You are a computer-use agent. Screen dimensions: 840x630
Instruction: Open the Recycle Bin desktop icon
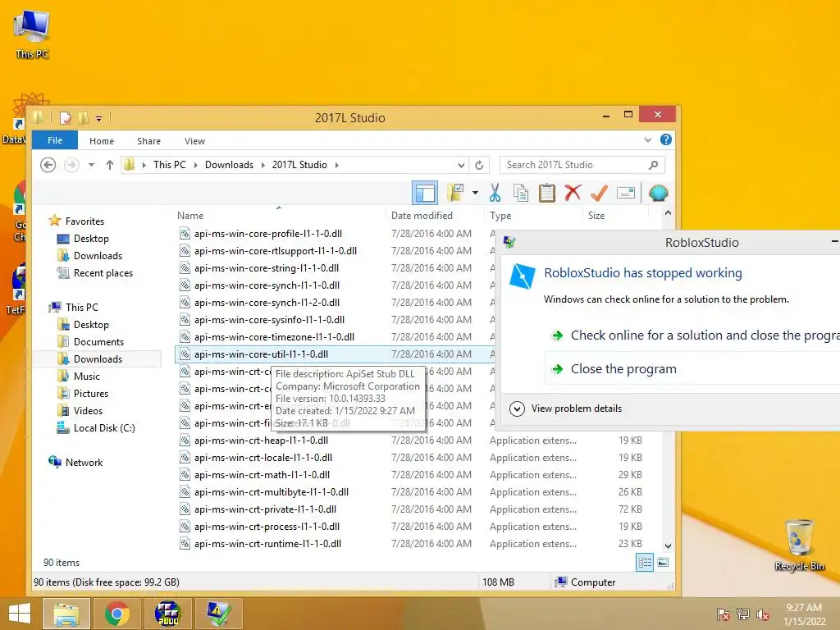point(799,545)
